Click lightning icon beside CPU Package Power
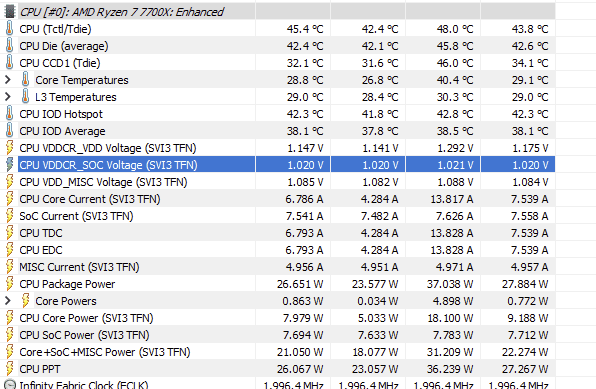Screen dimensions: 596x389 click(10, 284)
